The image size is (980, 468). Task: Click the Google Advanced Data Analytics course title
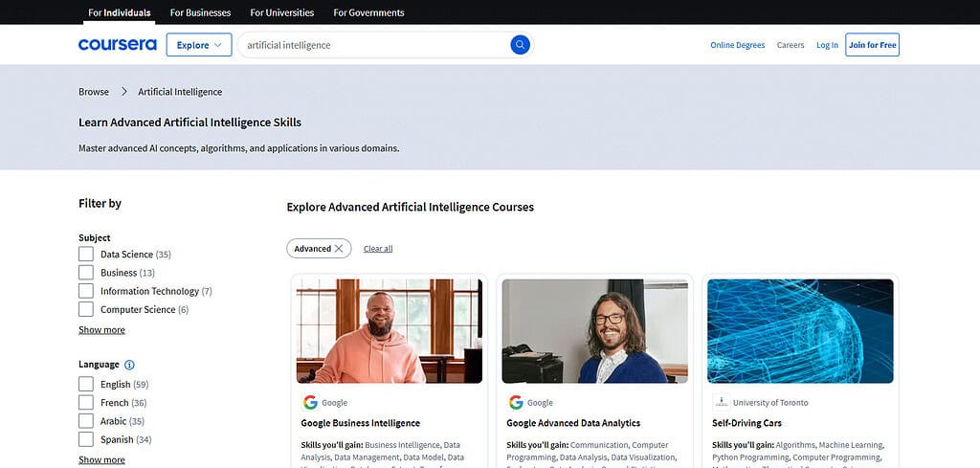(573, 423)
